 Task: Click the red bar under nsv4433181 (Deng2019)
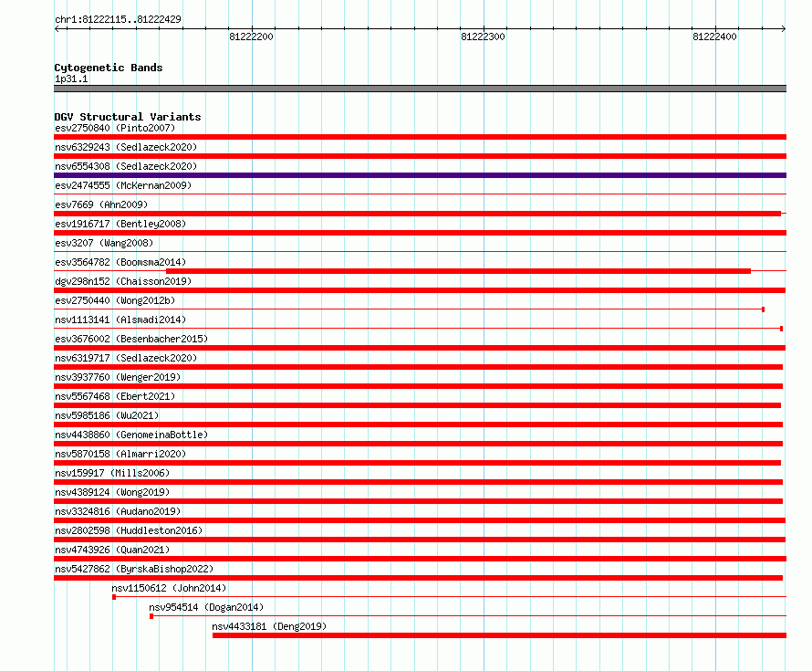click(499, 635)
